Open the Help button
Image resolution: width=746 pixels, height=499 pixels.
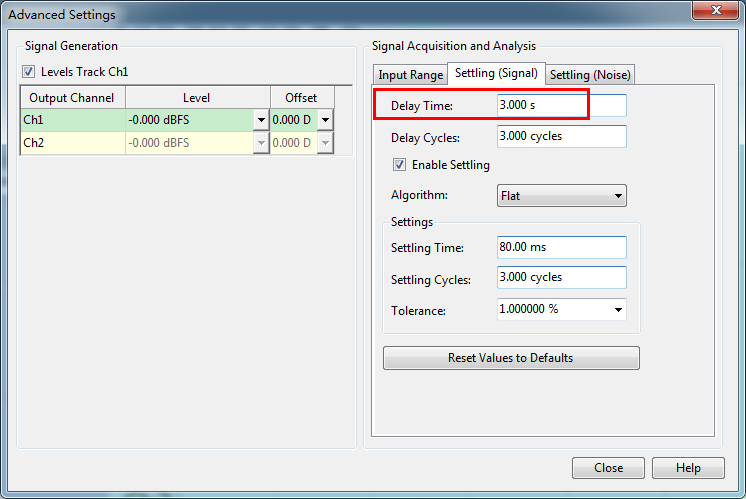pos(688,468)
